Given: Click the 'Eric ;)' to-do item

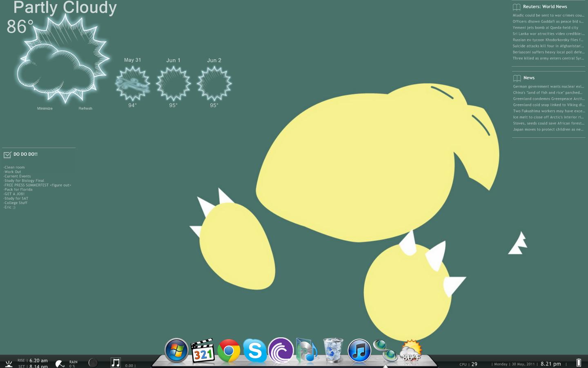Looking at the screenshot, I should (9, 207).
